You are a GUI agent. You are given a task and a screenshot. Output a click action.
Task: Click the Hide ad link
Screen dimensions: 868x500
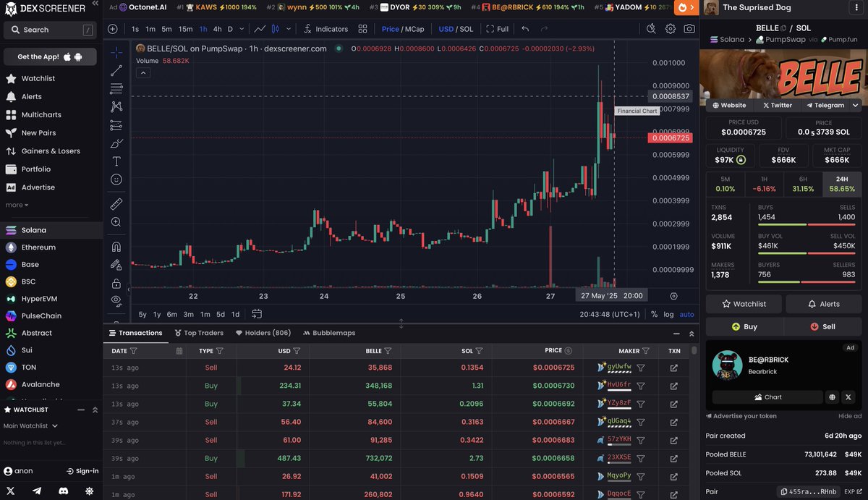click(x=850, y=416)
